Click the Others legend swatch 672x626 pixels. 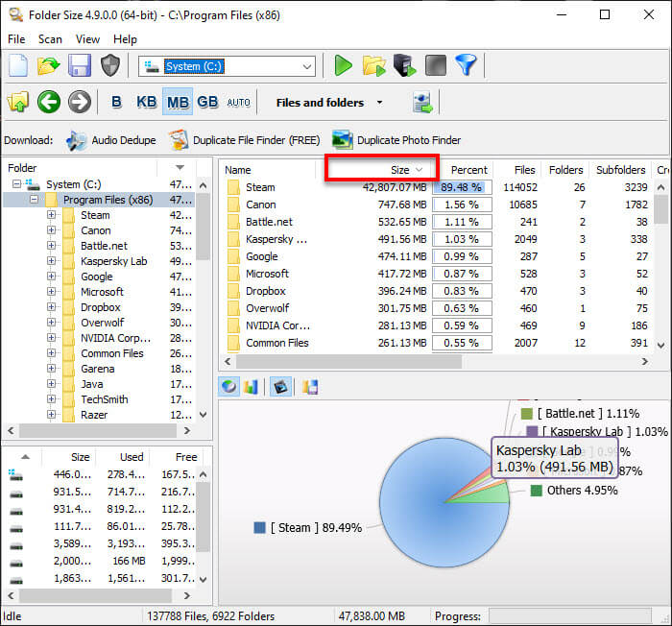[x=536, y=491]
